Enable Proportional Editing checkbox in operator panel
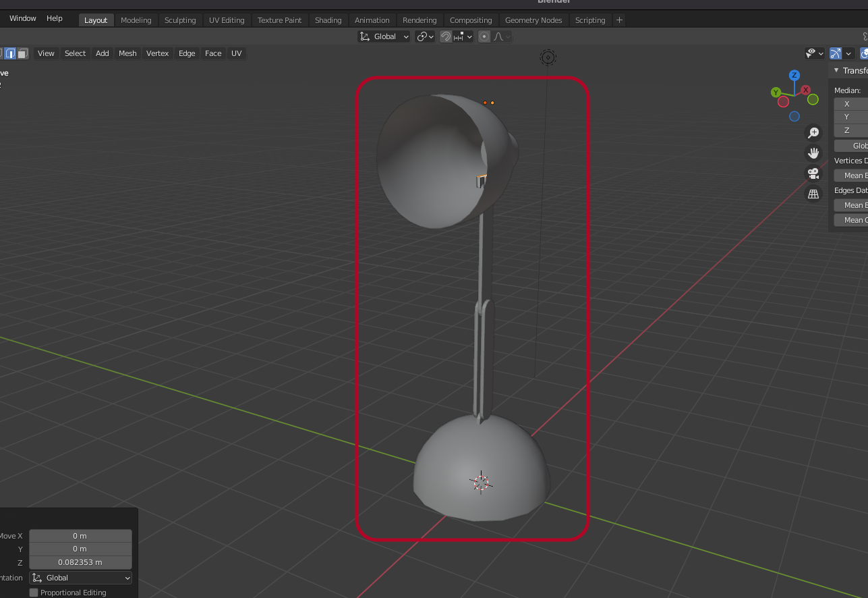868x598 pixels. coord(34,593)
